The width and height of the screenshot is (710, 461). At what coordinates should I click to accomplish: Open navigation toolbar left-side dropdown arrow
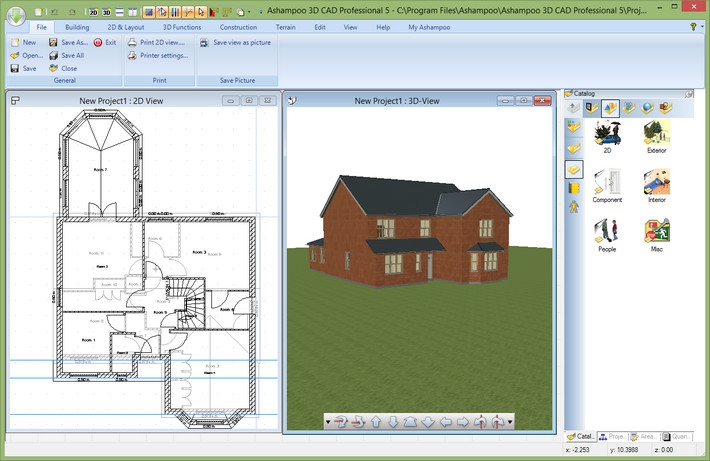pos(328,422)
